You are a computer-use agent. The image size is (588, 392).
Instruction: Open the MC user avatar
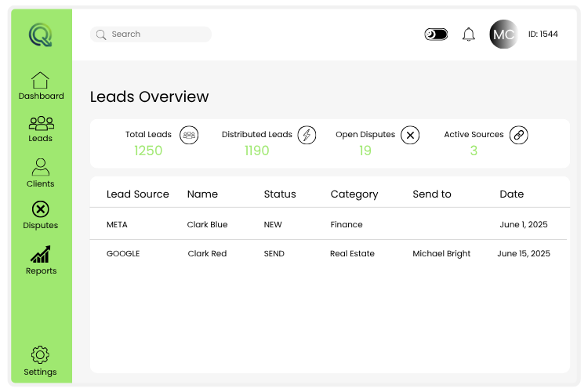click(503, 34)
